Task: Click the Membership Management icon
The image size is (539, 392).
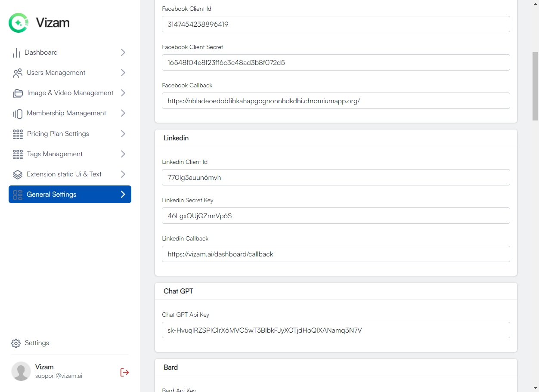Action: (x=18, y=113)
